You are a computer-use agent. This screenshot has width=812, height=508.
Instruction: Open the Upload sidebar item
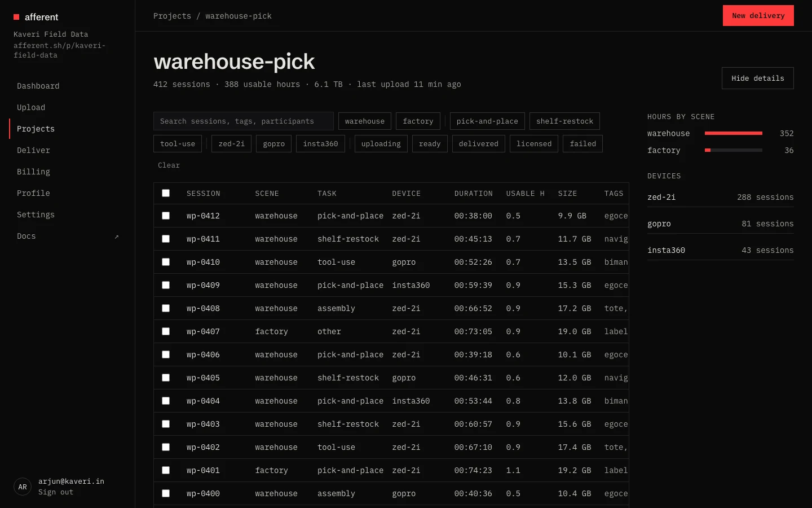pyautogui.click(x=31, y=107)
